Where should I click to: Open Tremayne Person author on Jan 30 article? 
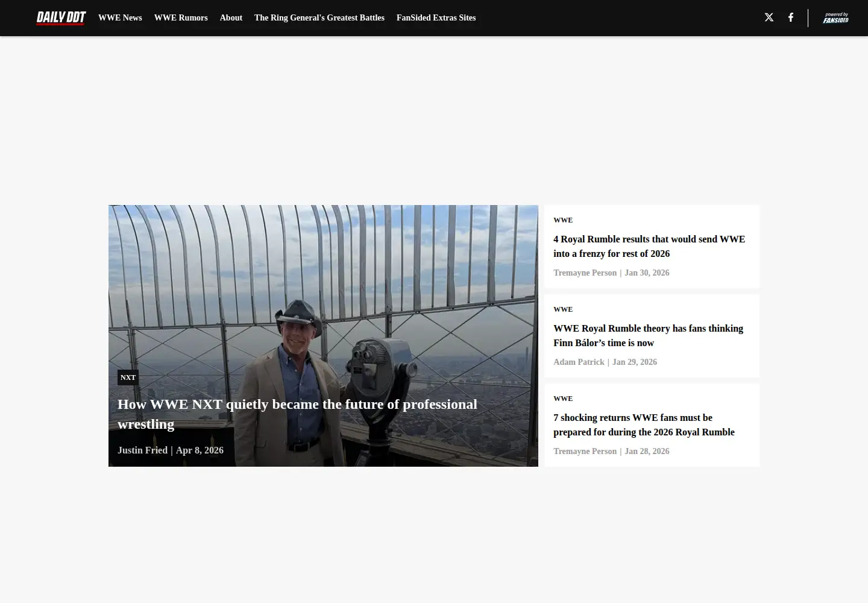click(585, 273)
